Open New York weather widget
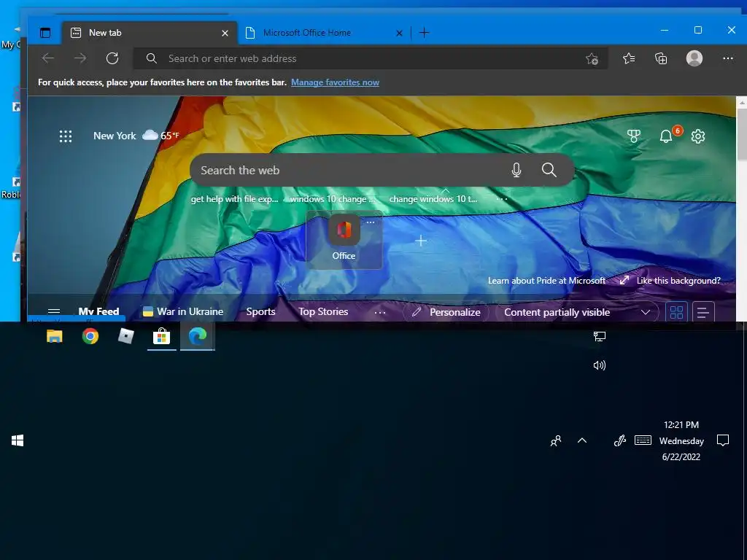 pyautogui.click(x=136, y=136)
